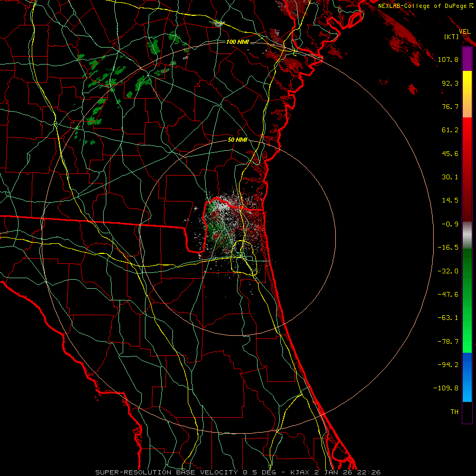Click the -0.9 velocity scale value
The image size is (476, 476).
(450, 224)
